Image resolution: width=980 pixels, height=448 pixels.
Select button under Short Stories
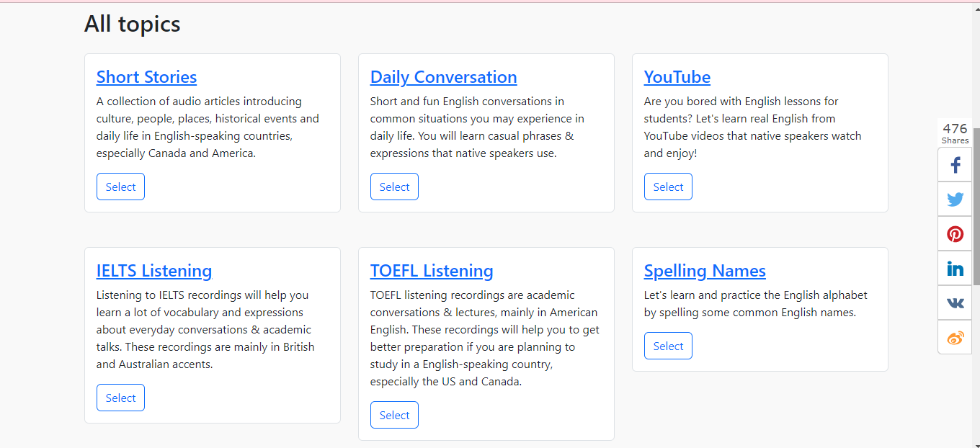(120, 187)
